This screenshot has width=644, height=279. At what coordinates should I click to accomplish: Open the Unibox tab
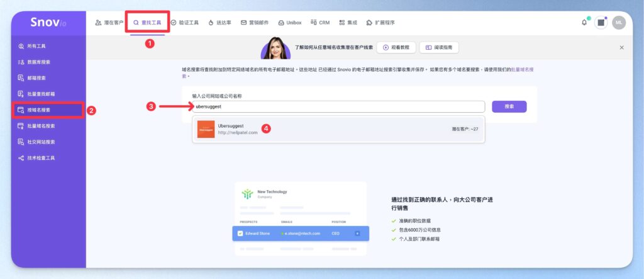pos(290,23)
